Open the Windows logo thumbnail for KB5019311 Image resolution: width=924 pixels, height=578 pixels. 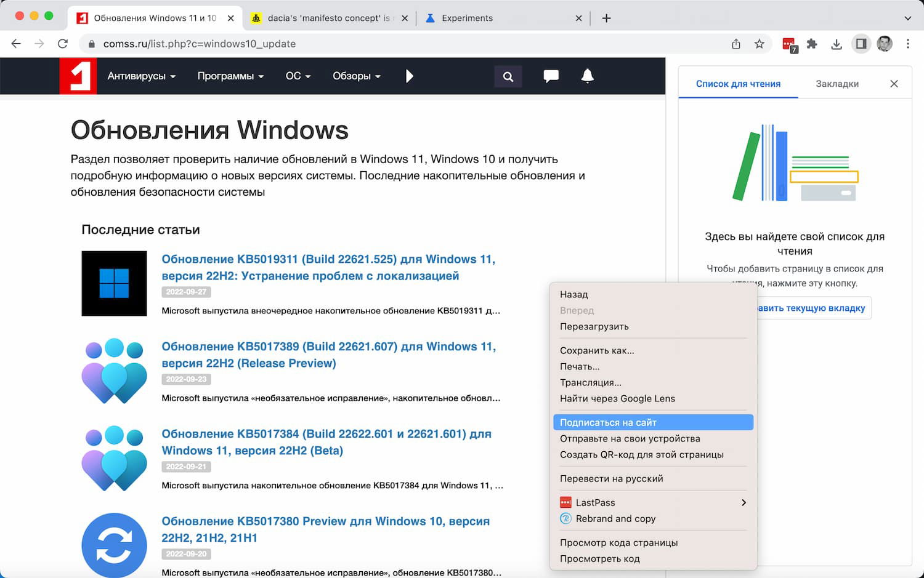114,284
